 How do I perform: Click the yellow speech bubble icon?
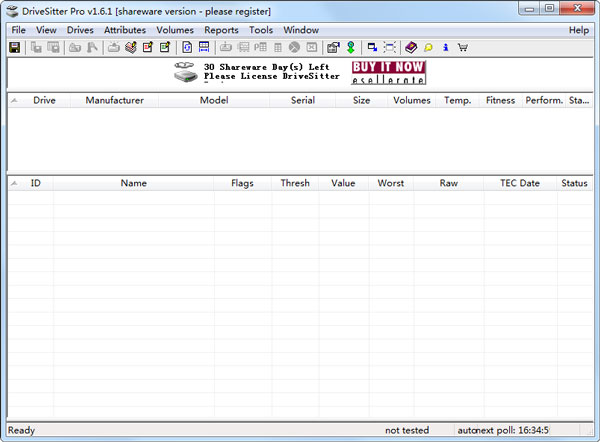[428, 47]
